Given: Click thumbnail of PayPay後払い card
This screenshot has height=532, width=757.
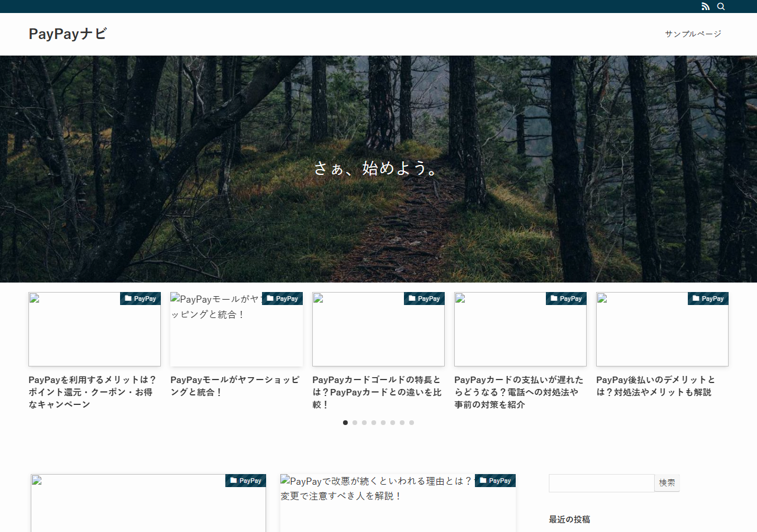Looking at the screenshot, I should (662, 329).
